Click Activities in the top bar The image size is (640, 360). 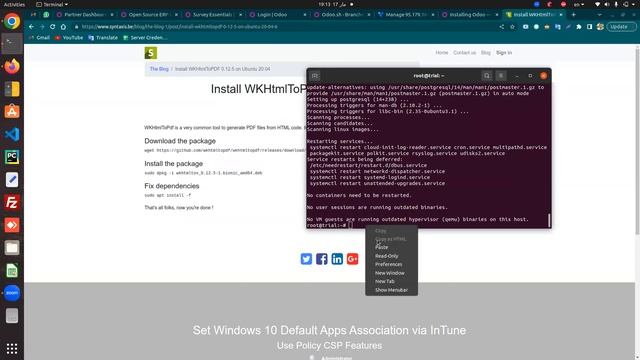(14, 4)
